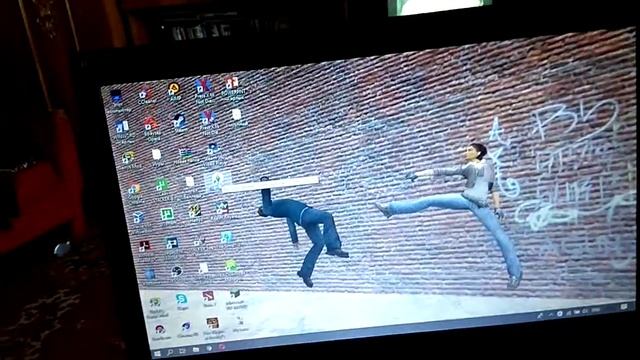Open File Explorer from the taskbar
The height and width of the screenshot is (360, 640).
tap(196, 350)
